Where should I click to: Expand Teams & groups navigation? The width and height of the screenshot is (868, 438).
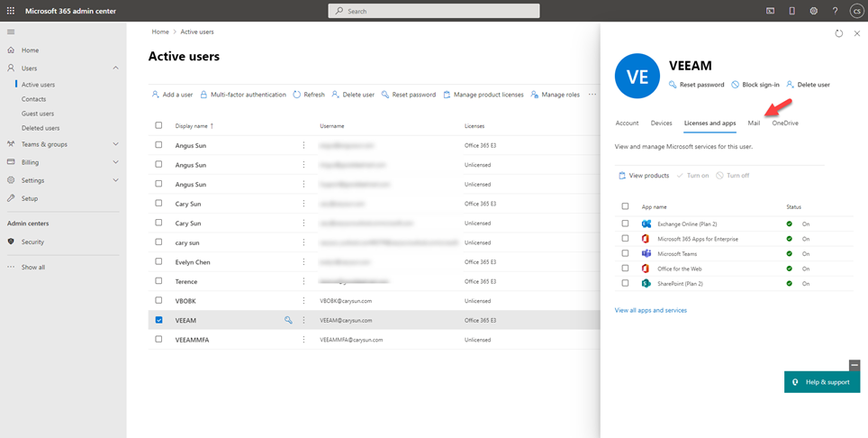115,144
